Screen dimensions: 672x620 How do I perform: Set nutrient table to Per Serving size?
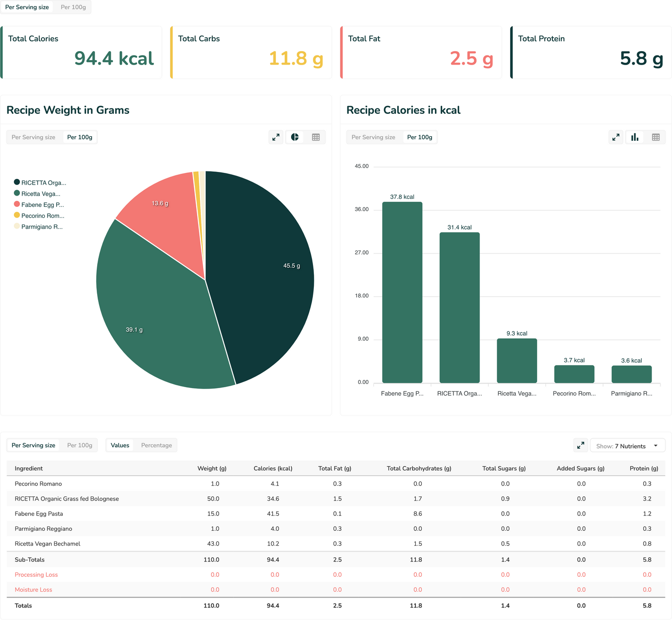tap(33, 445)
